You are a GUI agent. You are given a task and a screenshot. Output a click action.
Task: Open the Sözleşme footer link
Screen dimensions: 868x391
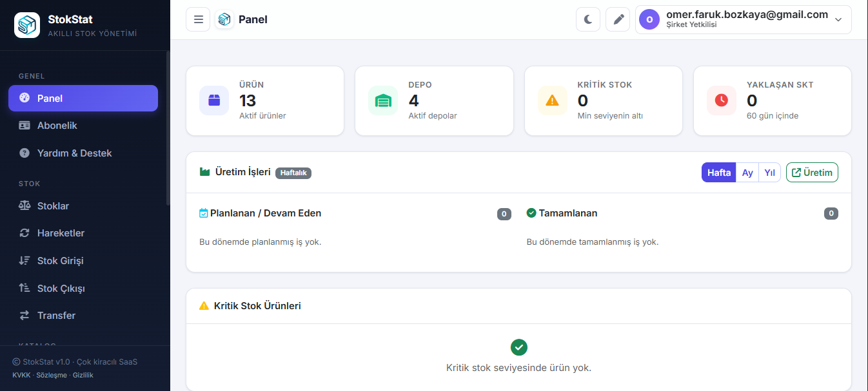pos(52,375)
